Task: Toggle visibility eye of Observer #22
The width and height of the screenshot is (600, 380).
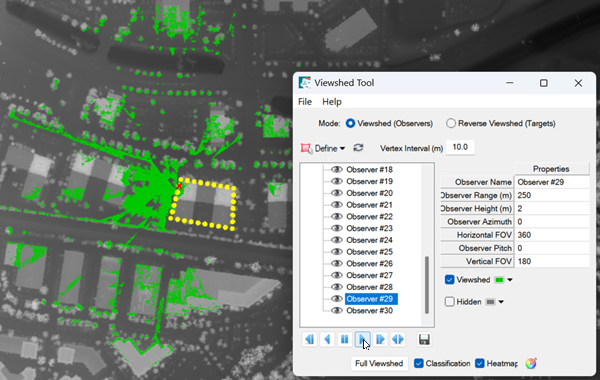Action: pos(336,217)
